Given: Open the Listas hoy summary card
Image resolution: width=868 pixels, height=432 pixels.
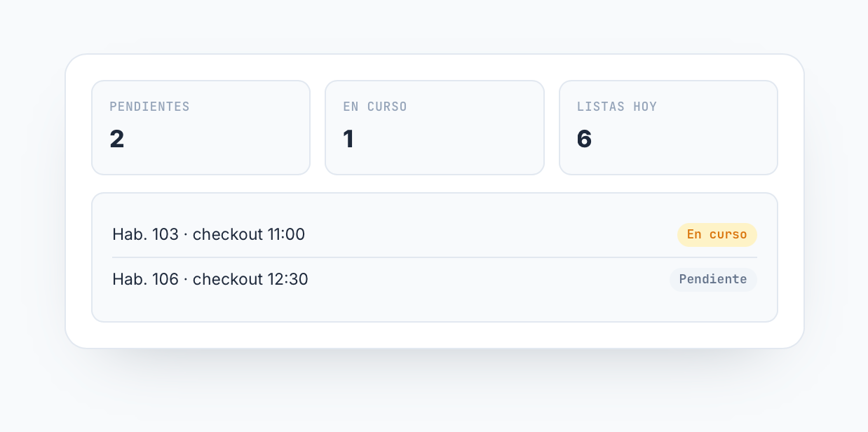Looking at the screenshot, I should pos(668,128).
